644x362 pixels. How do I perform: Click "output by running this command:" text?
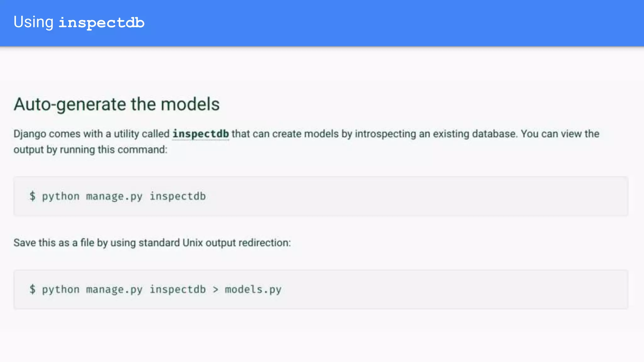pos(90,150)
